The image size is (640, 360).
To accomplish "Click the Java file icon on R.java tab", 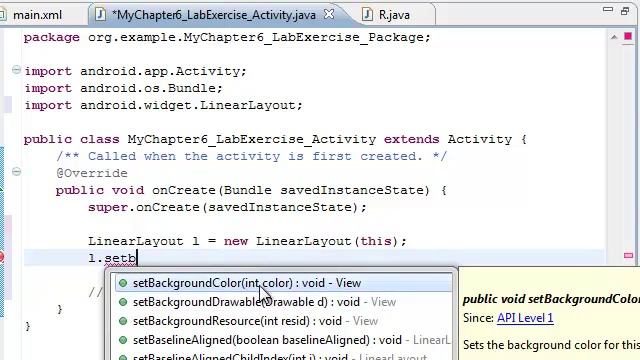I will coord(367,15).
